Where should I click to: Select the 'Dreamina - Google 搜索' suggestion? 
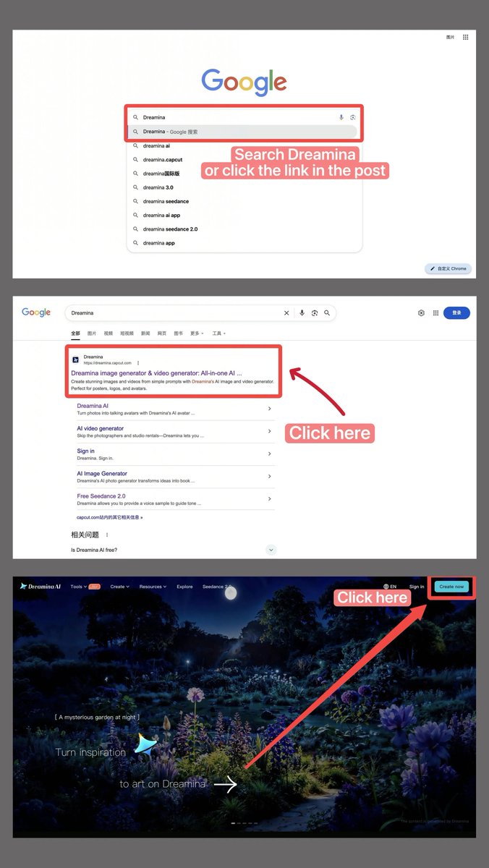point(242,132)
